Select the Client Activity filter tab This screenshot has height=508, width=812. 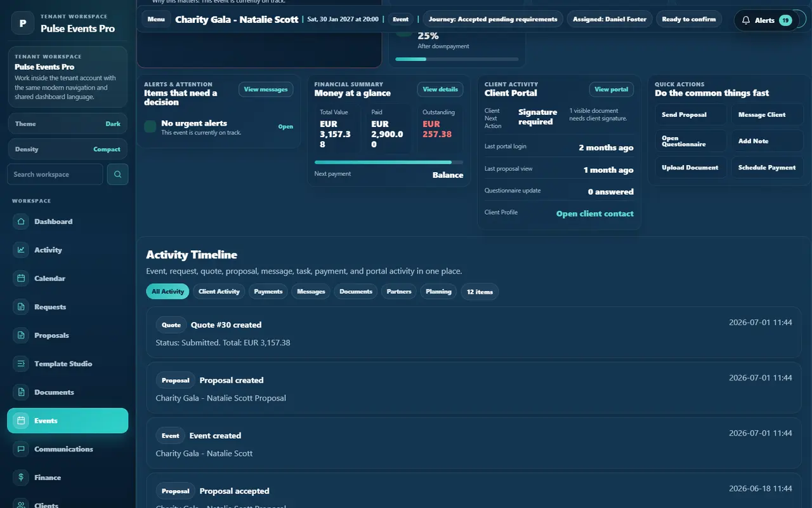(x=219, y=291)
